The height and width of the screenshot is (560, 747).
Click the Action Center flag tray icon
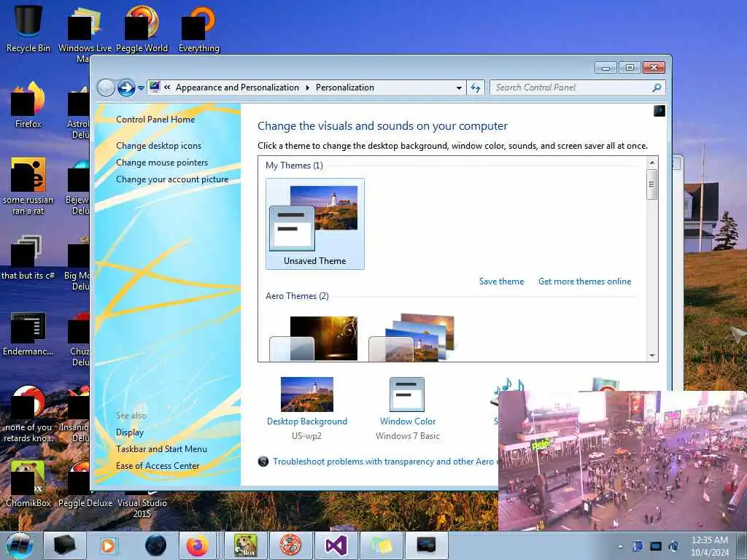pos(638,546)
